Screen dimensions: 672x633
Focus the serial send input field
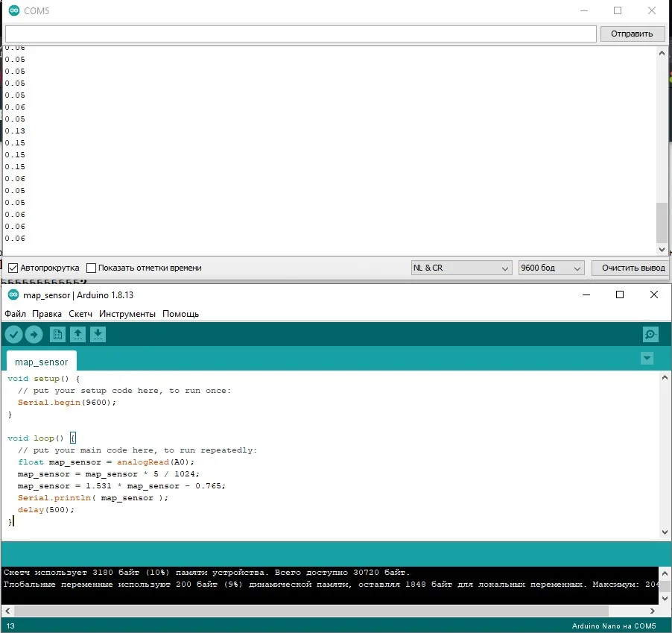pyautogui.click(x=301, y=34)
